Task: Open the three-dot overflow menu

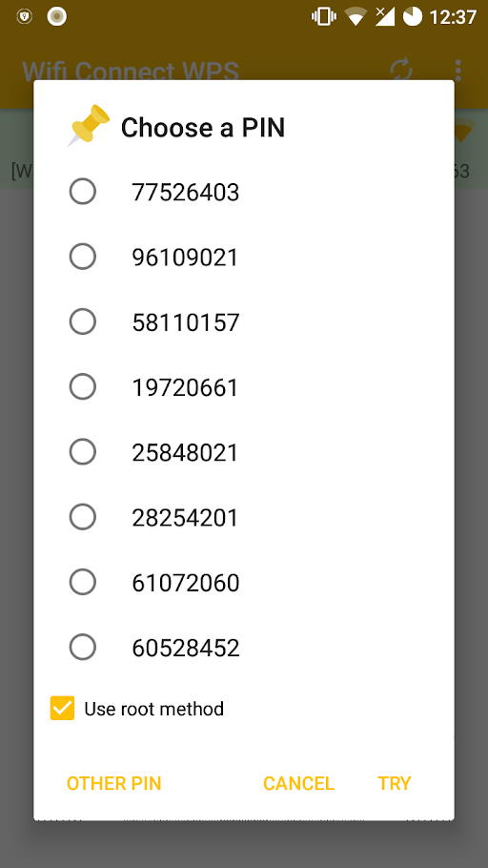Action: (x=457, y=71)
